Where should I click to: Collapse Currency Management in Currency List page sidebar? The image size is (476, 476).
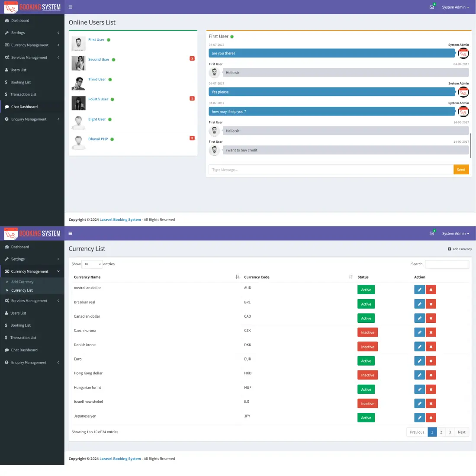pos(32,271)
